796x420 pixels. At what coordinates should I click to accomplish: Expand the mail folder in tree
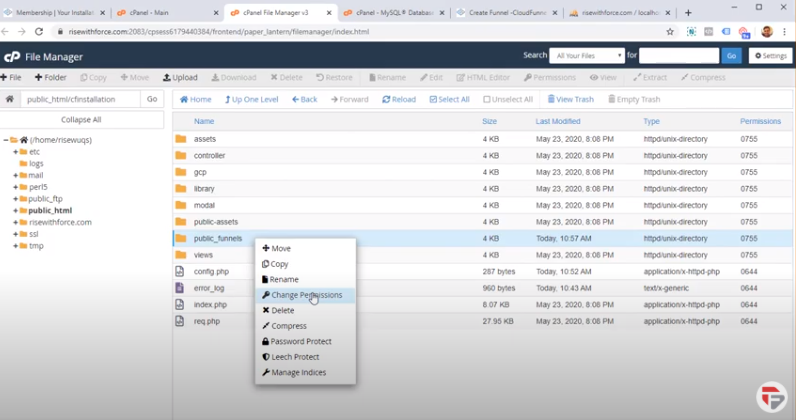click(x=15, y=175)
